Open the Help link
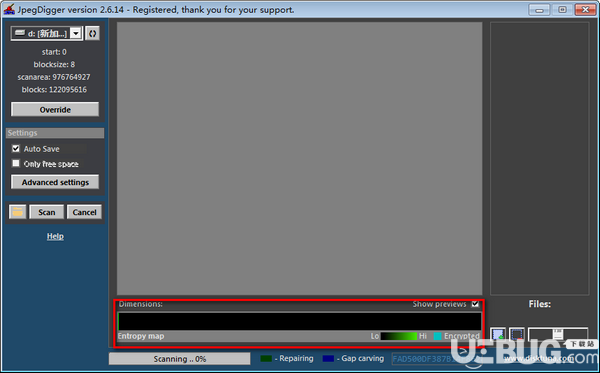Viewport: 600px width, 373px height. pos(55,236)
